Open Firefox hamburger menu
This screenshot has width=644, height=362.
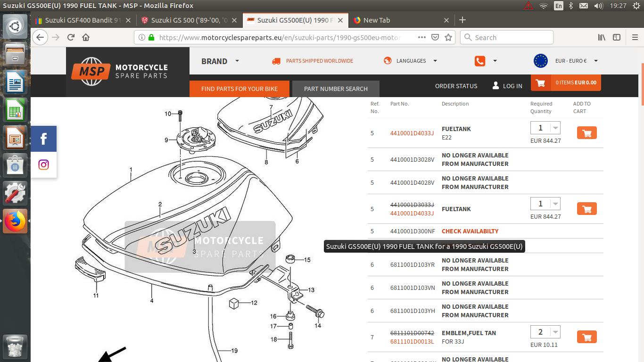635,37
